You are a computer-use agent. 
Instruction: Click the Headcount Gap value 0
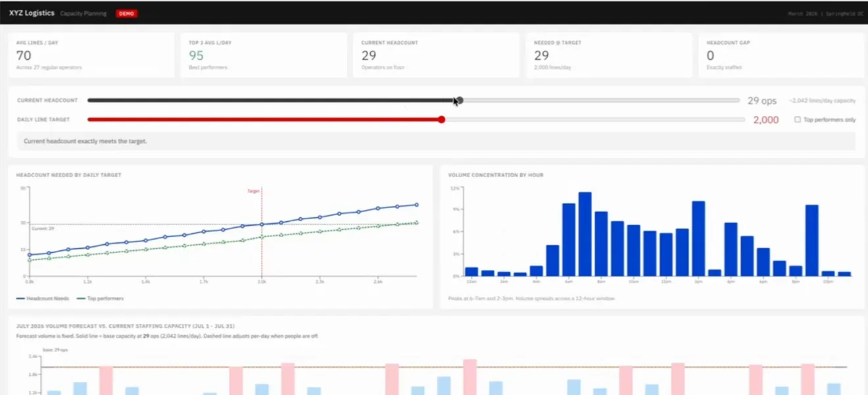pos(710,56)
